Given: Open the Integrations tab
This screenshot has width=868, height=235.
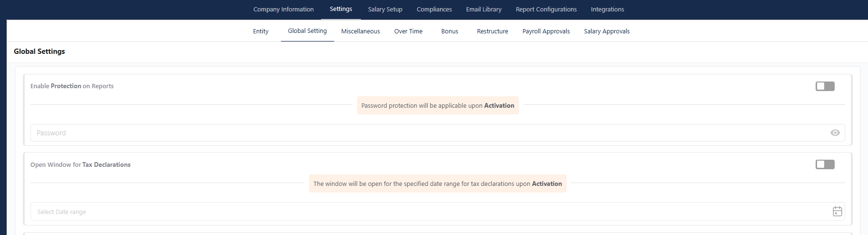Looking at the screenshot, I should tap(608, 10).
